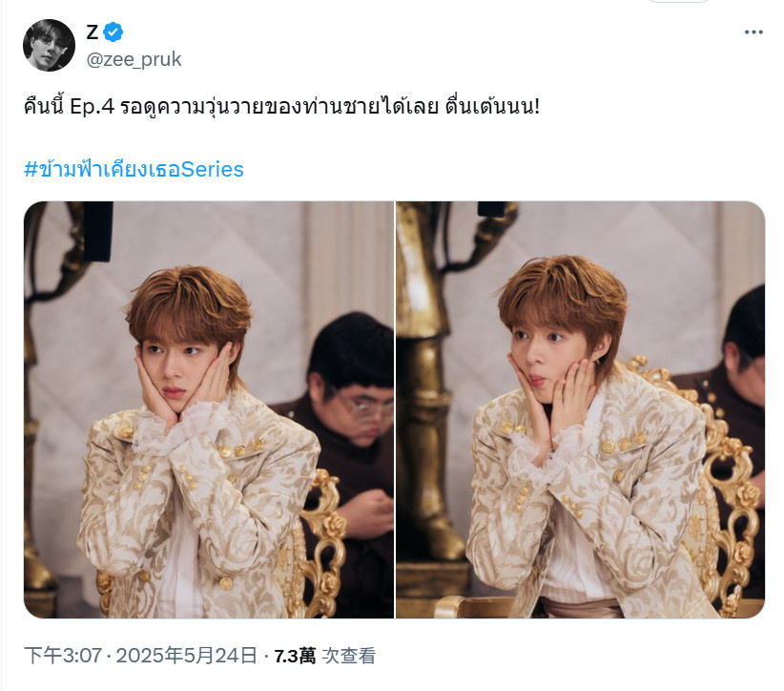
Task: Open the right photo with pouting expression
Action: (x=581, y=409)
